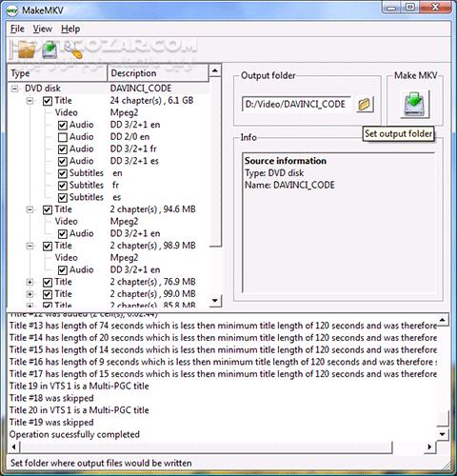The height and width of the screenshot is (476, 457).
Task: Toggle Subtitles fr checkbox
Action: point(63,186)
